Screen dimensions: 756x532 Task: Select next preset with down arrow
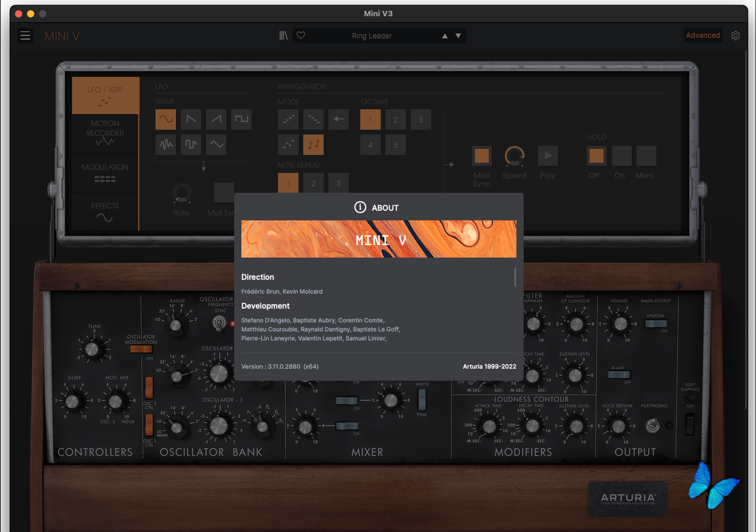pos(458,36)
